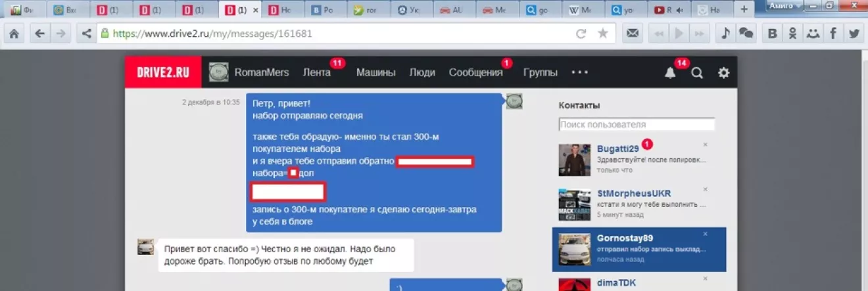
Task: Open RomanMers profile link
Action: pyautogui.click(x=262, y=72)
